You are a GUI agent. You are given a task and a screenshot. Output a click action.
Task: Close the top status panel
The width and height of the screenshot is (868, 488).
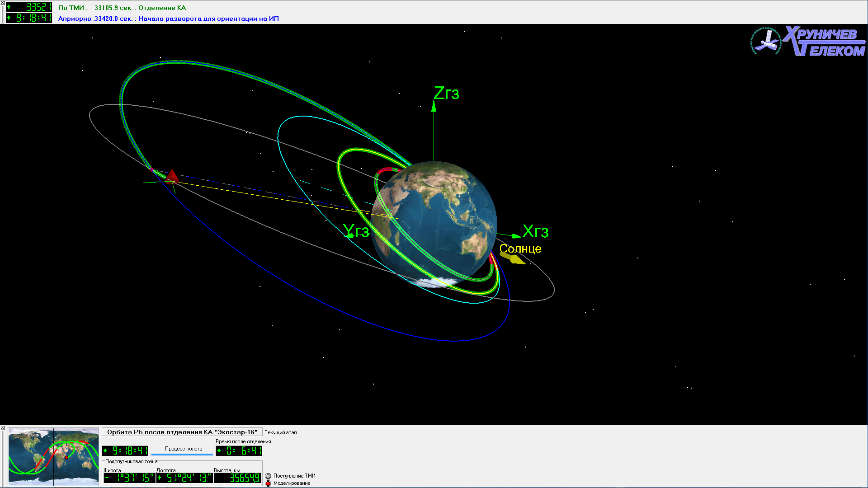pyautogui.click(x=2, y=3)
